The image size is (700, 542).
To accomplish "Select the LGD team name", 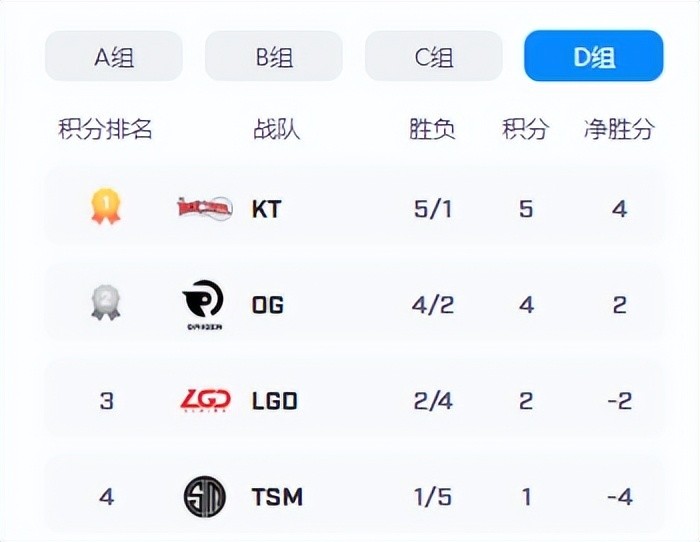I will [275, 401].
